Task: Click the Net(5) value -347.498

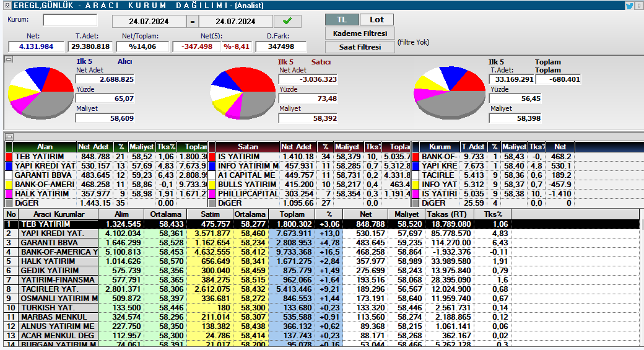Action: click(x=197, y=47)
